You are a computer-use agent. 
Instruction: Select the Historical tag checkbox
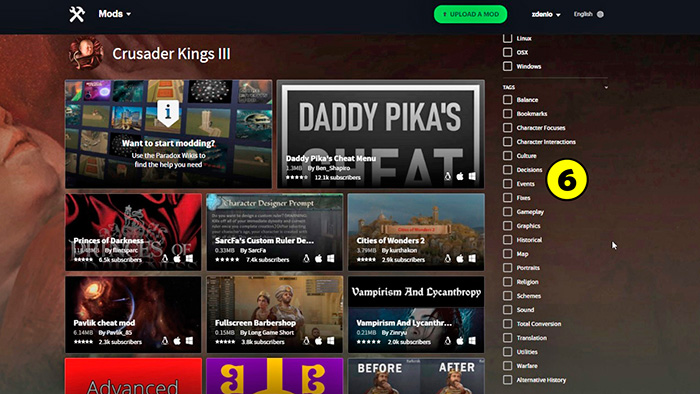(508, 240)
